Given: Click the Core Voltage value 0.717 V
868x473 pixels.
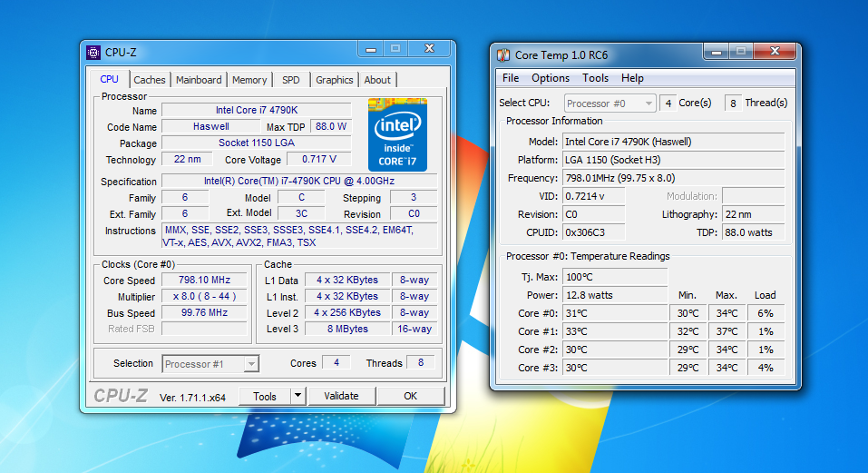Looking at the screenshot, I should coord(319,160).
